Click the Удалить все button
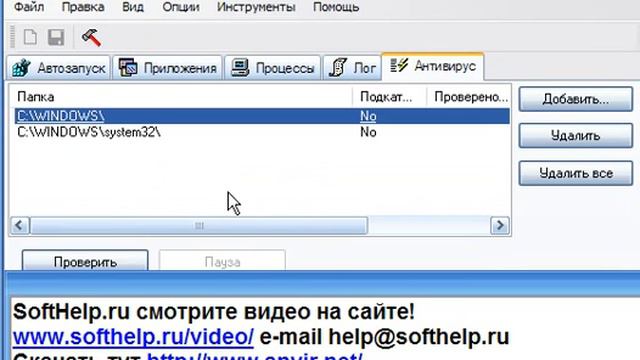Screen dimensions: 640x360 (576, 173)
